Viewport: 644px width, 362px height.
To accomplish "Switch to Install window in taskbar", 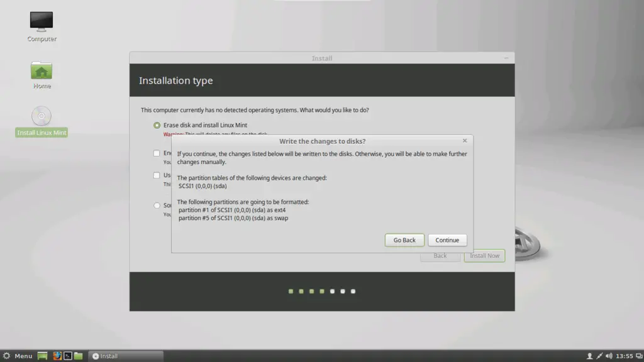I will (x=126, y=356).
